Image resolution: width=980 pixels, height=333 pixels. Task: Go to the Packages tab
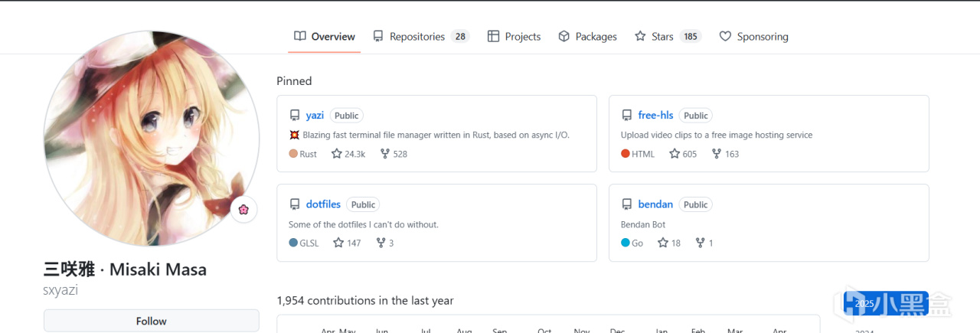[x=587, y=37]
